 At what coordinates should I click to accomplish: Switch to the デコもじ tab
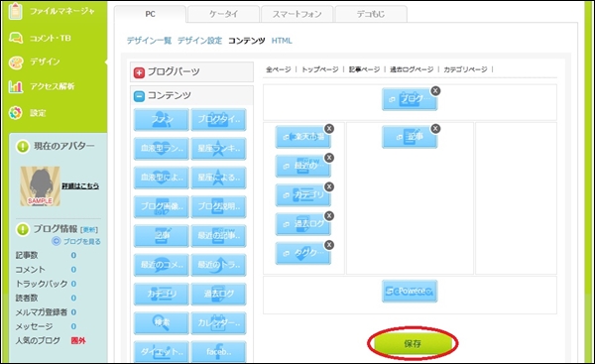pos(371,15)
